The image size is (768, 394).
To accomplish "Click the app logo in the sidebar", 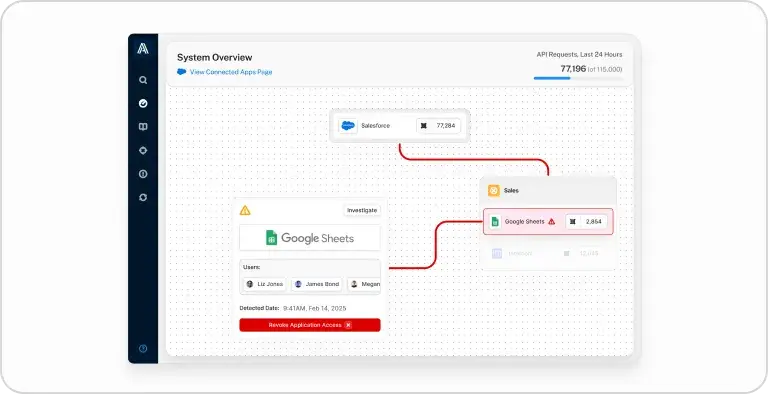I will [x=143, y=48].
